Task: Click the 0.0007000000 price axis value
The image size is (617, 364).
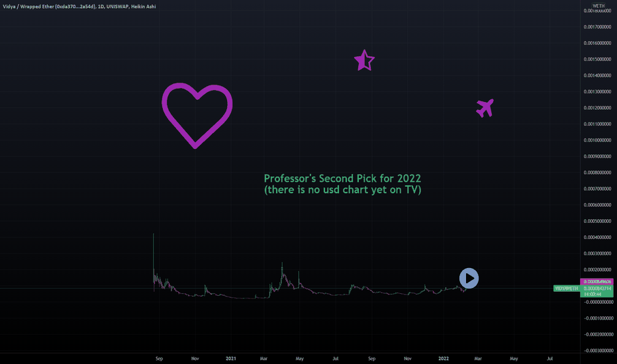Action: pos(597,189)
